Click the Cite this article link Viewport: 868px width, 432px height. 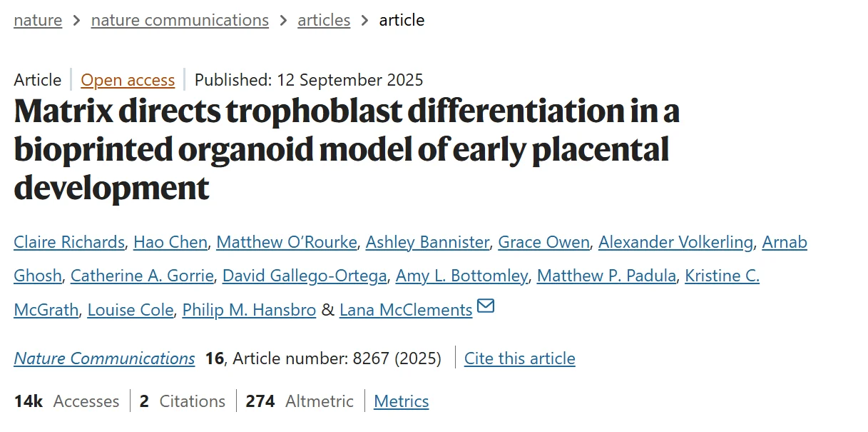519,358
